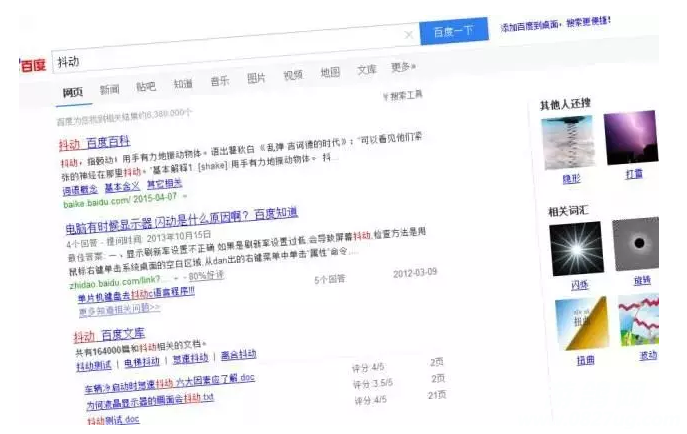The image size is (687, 434).
Task: Open the 音乐 tab
Action: (220, 81)
